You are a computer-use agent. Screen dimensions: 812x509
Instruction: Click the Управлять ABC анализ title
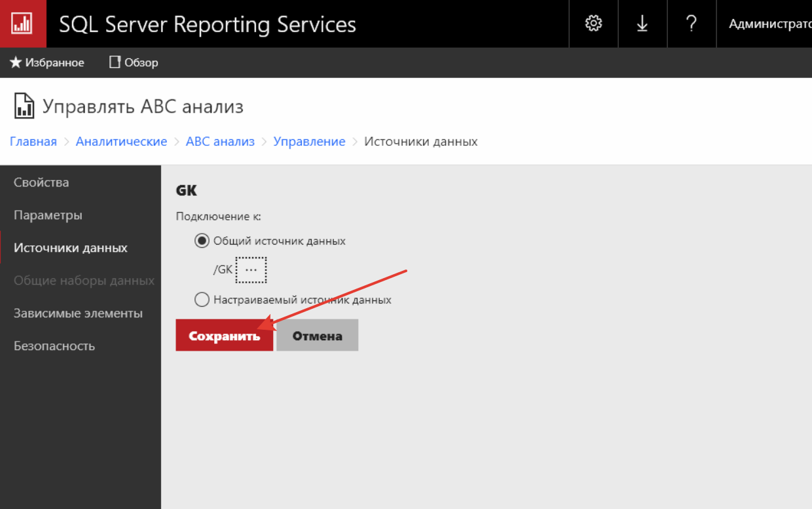pos(143,107)
